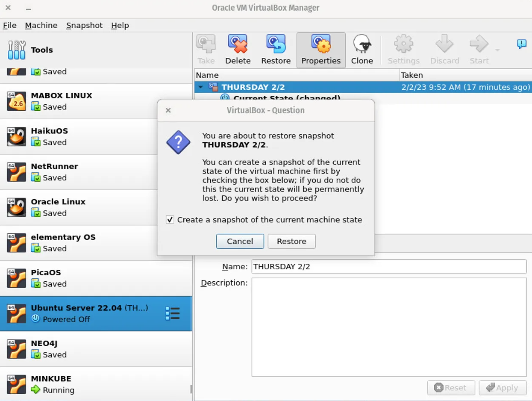Click the NetRunner VM icon
The width and height of the screenshot is (532, 401).
click(x=17, y=172)
